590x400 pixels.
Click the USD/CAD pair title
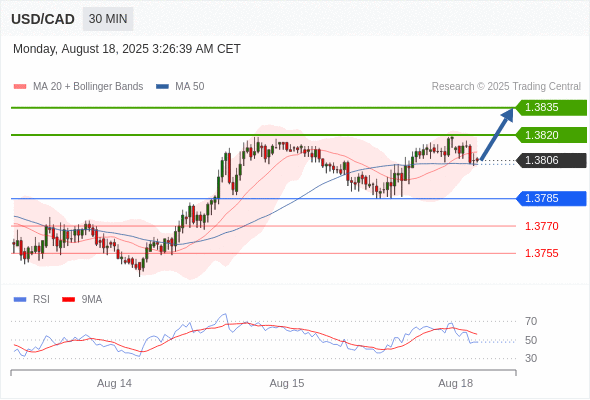pos(43,19)
